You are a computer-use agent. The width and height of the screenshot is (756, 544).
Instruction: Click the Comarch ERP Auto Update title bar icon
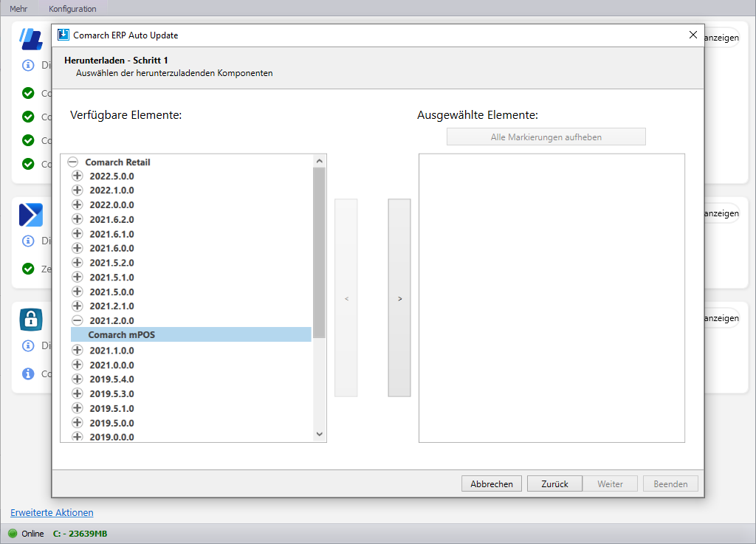tap(63, 35)
